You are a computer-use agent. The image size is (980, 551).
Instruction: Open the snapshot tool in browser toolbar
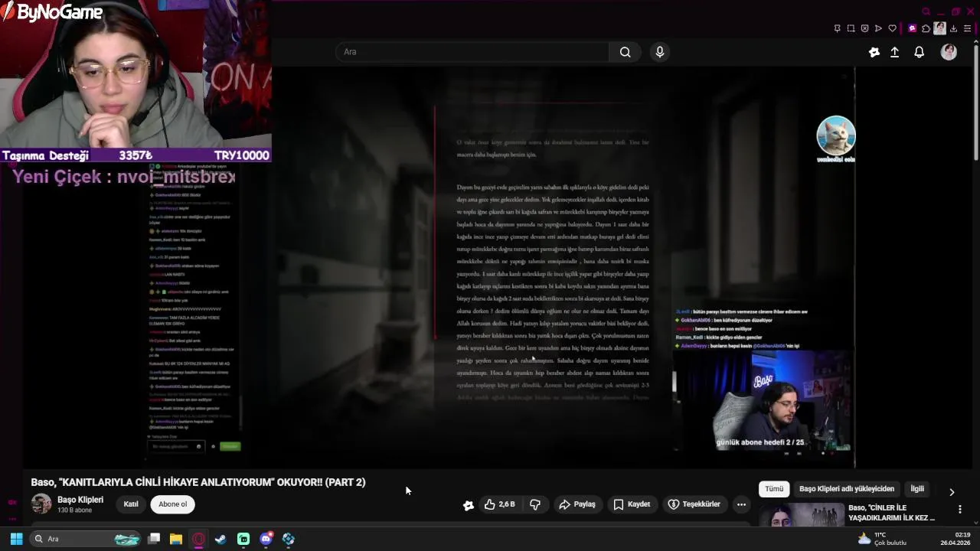tap(851, 28)
